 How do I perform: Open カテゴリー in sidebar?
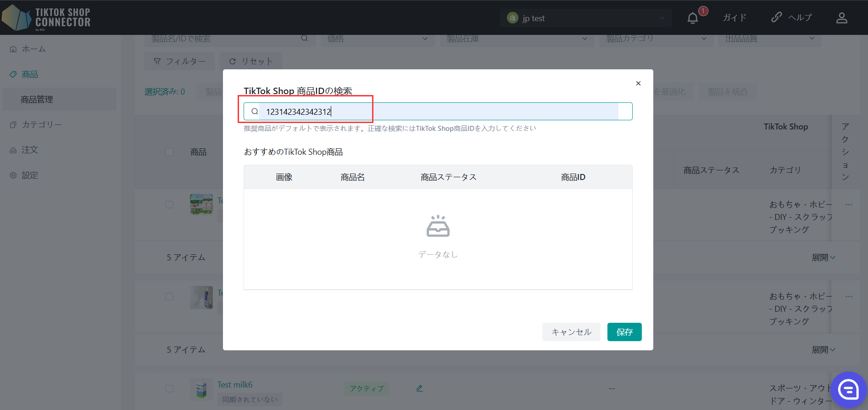(x=42, y=125)
